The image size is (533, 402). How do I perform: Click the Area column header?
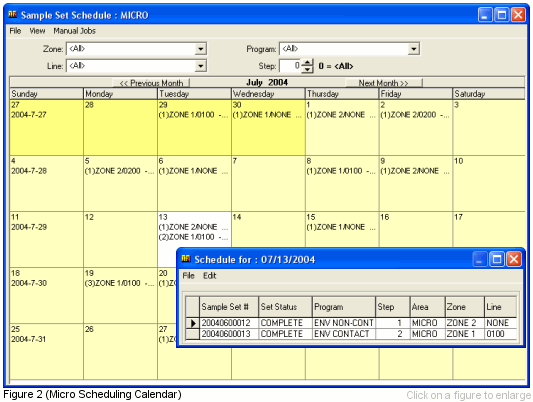click(x=428, y=307)
